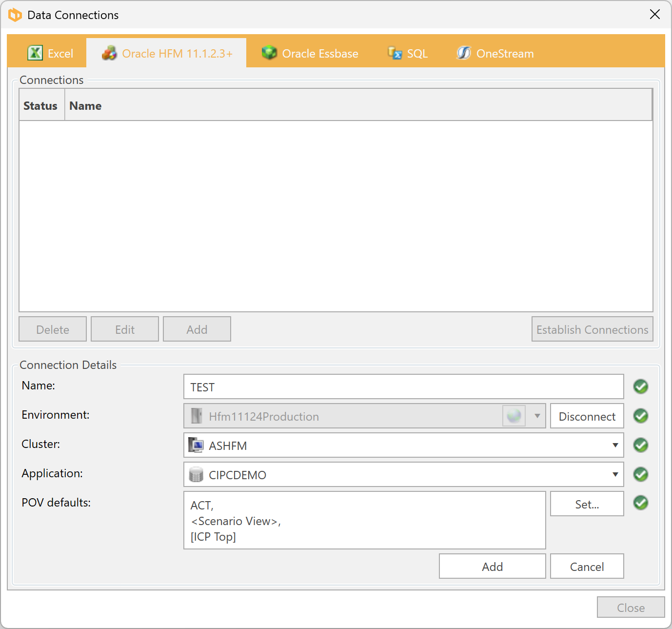The width and height of the screenshot is (672, 629).
Task: Switch to the SQL tab
Action: pos(408,53)
